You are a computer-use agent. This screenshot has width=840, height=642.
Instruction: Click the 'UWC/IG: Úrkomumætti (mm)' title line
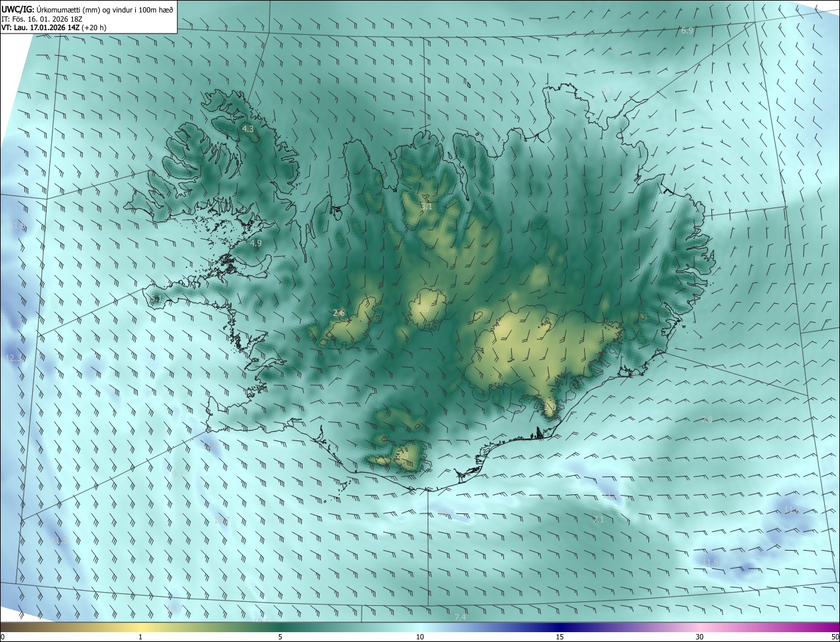point(88,9)
